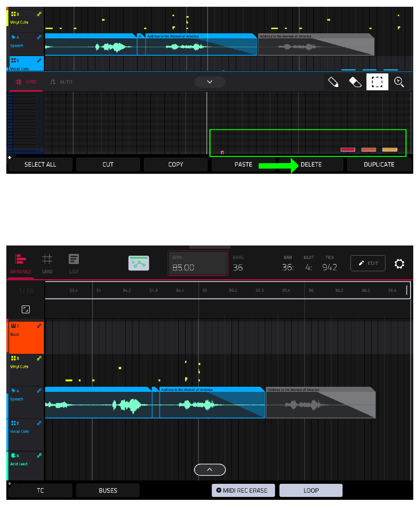Expand the lower panel with the up chevron

pos(210,469)
